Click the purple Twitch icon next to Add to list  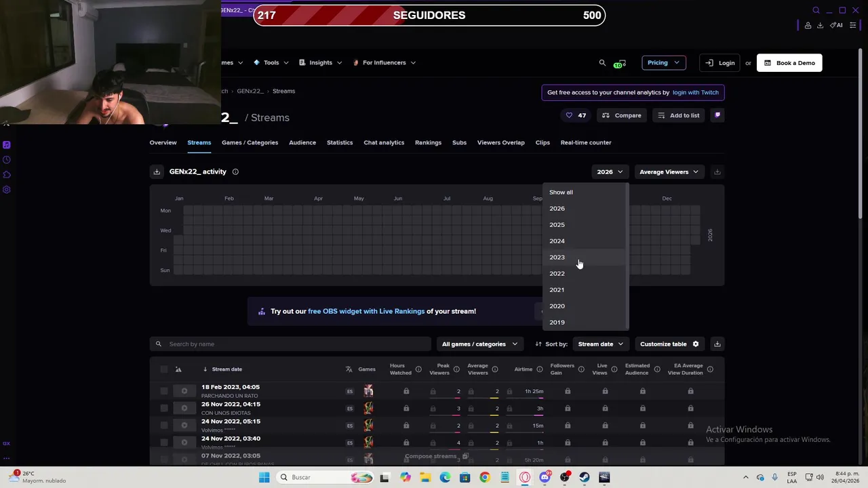click(717, 115)
